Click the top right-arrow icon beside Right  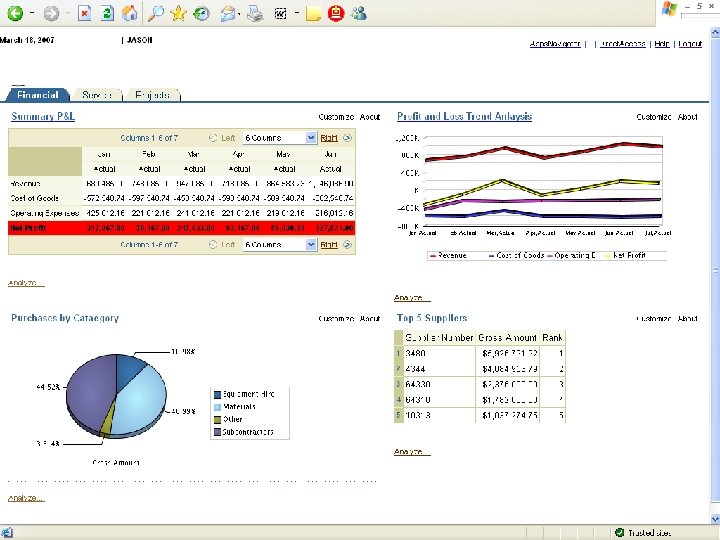tap(348, 138)
